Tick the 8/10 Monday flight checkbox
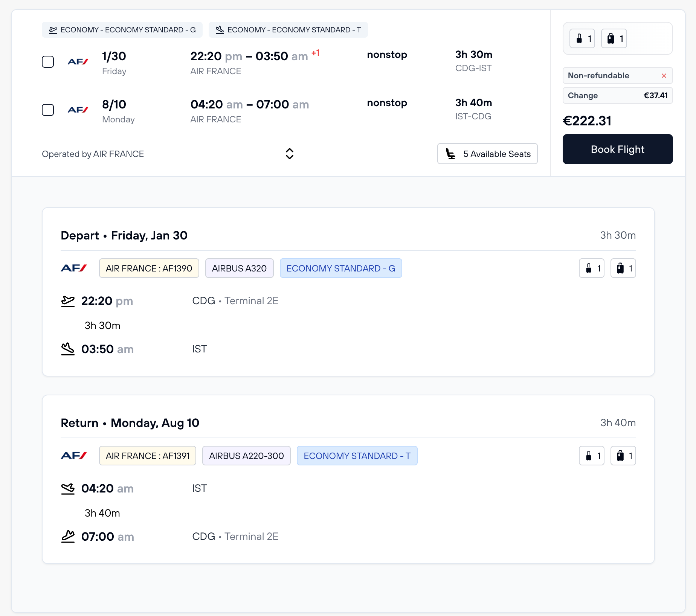Screen dimensions: 696x616 click(48, 110)
